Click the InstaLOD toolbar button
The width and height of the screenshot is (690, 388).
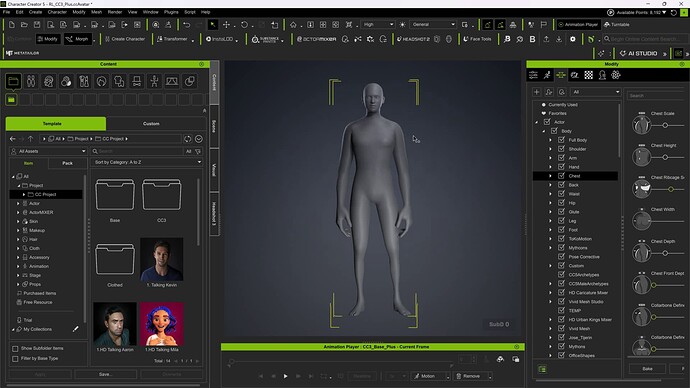point(220,39)
